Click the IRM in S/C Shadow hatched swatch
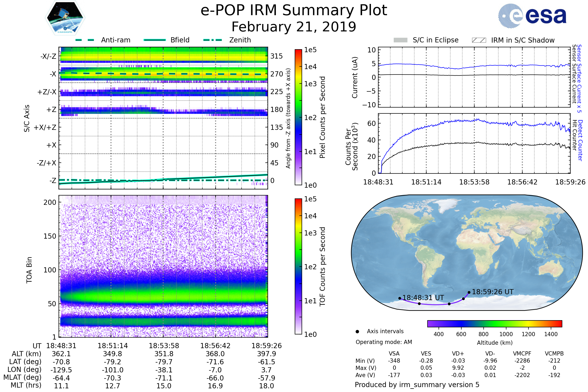Screen dimensions: 588x392 tap(479, 40)
